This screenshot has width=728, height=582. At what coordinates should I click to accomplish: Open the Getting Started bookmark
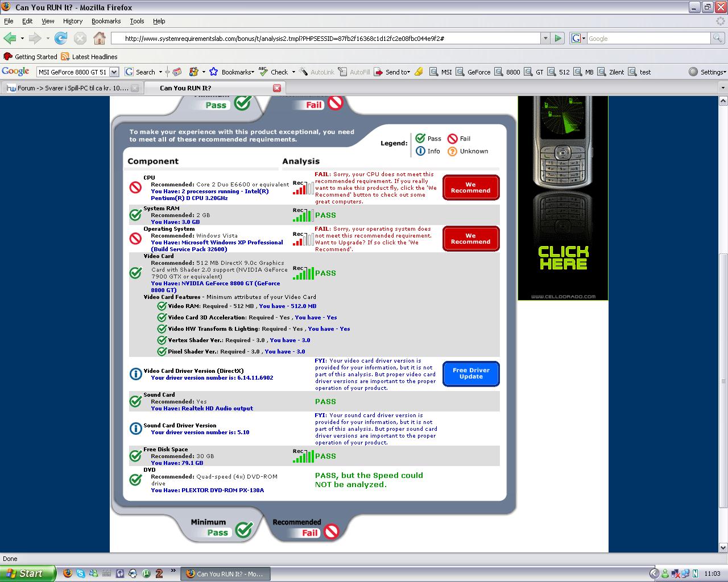click(x=31, y=56)
